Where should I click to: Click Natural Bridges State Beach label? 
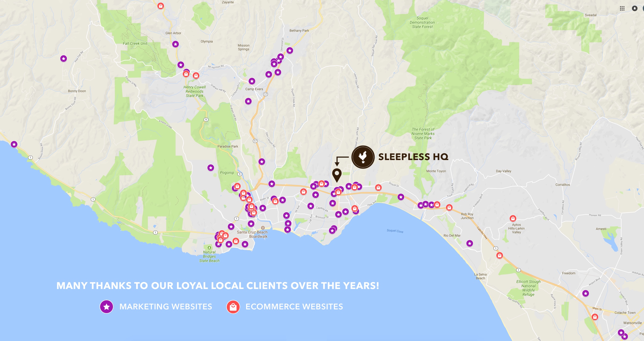[x=209, y=256]
